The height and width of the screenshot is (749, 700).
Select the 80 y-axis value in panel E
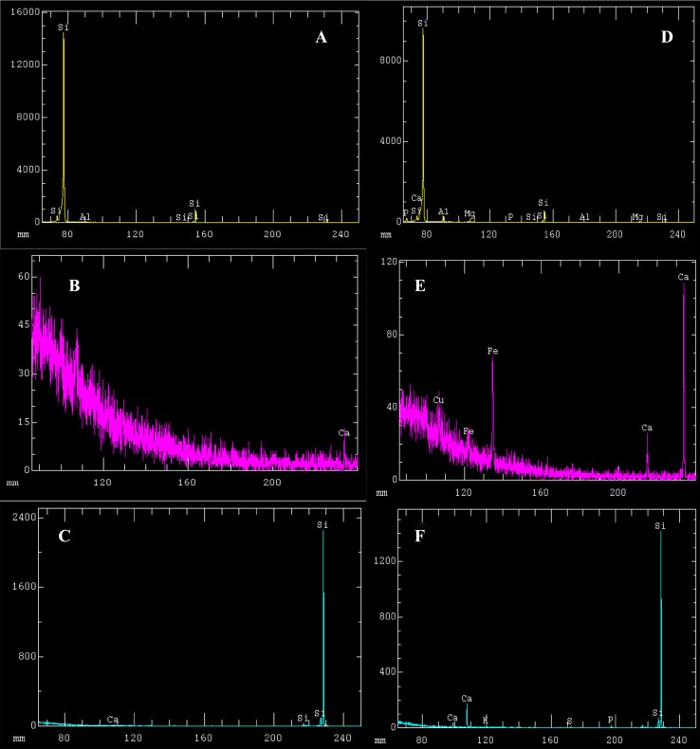point(392,334)
